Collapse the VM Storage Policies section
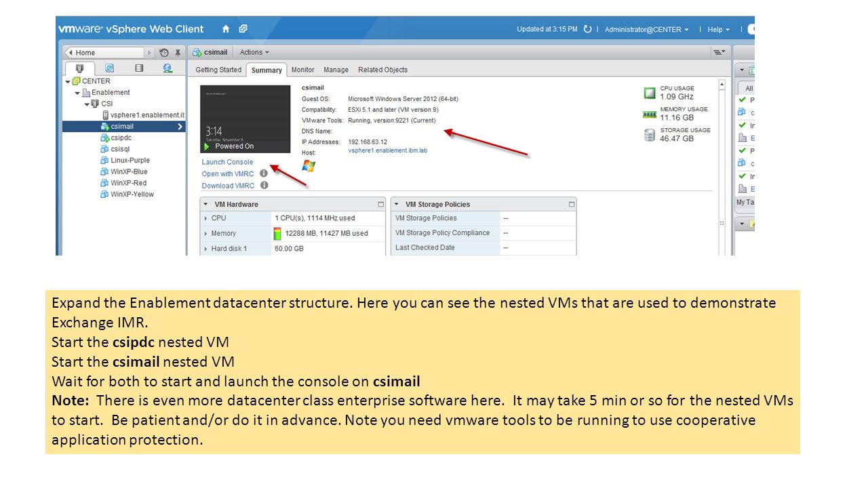This screenshot has width=868, height=488. (x=397, y=204)
